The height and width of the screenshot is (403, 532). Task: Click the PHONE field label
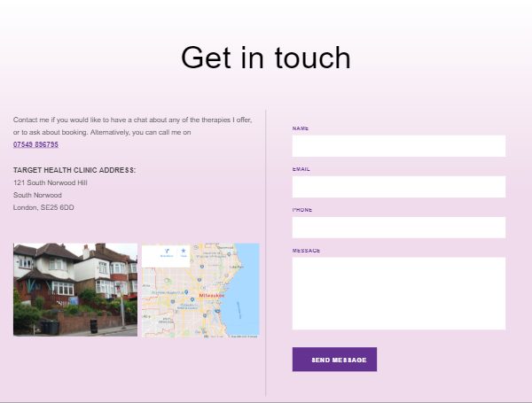tap(302, 210)
